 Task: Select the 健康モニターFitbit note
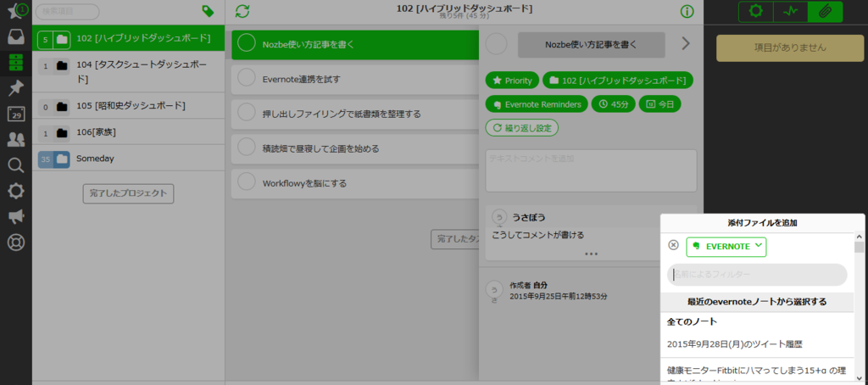(x=757, y=371)
